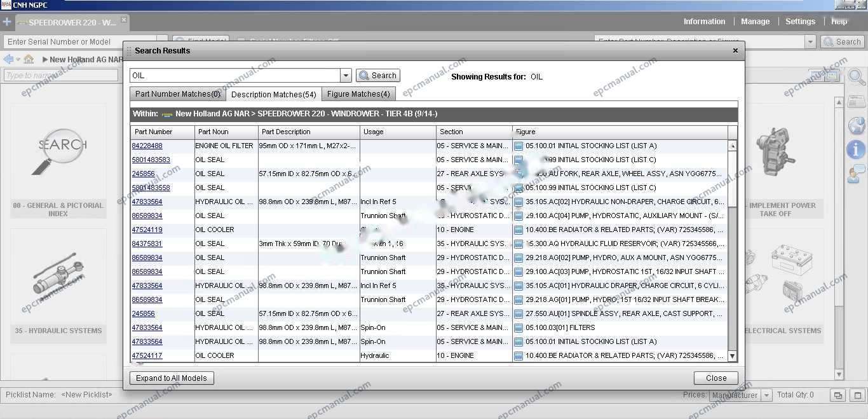
Task: Click the overlapping windows icon in status bar
Action: point(838,395)
